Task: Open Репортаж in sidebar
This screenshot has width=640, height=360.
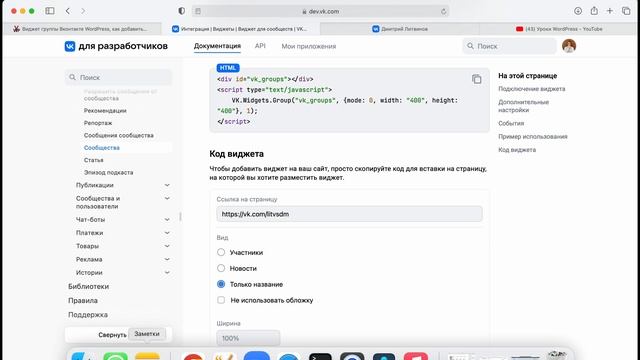Action: tap(98, 123)
